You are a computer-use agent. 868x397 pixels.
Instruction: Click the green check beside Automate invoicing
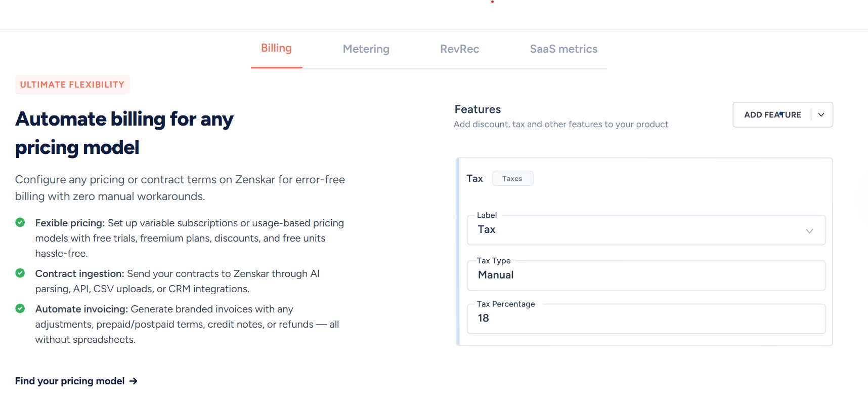(20, 308)
